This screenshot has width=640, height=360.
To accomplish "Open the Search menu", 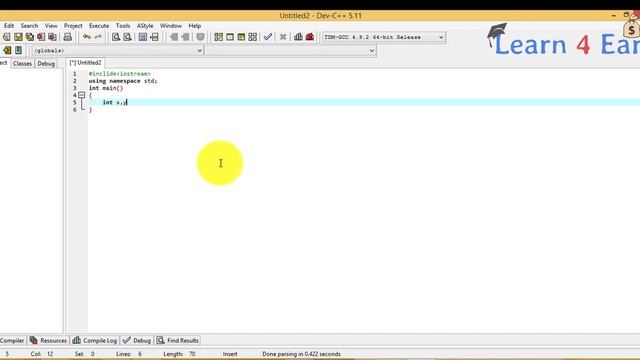I will (29, 26).
